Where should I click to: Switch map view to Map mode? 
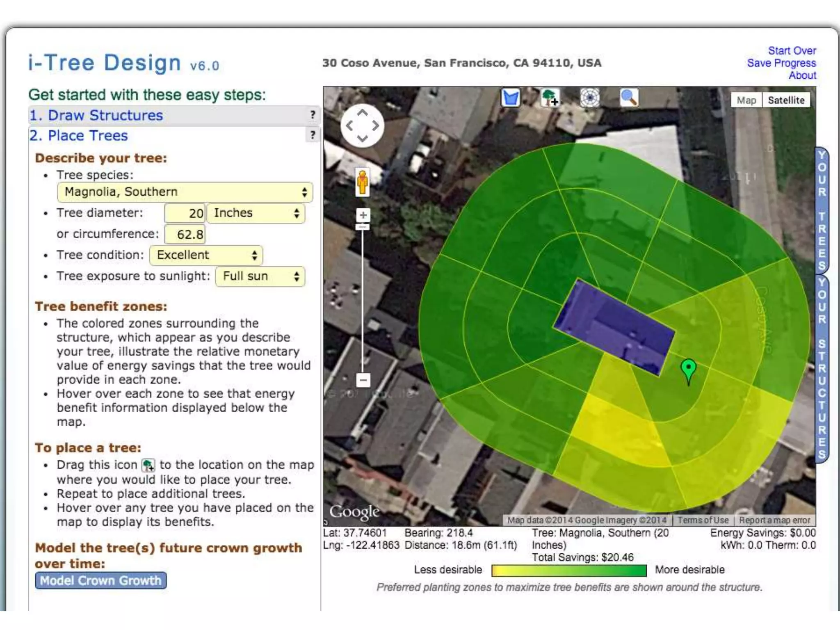(x=746, y=100)
